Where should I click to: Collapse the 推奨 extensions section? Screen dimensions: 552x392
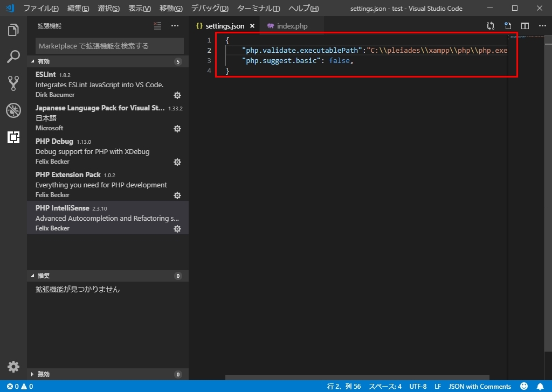coord(108,276)
